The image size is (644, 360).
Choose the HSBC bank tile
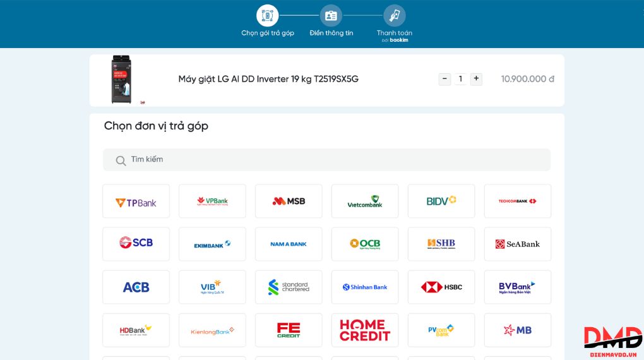click(441, 287)
